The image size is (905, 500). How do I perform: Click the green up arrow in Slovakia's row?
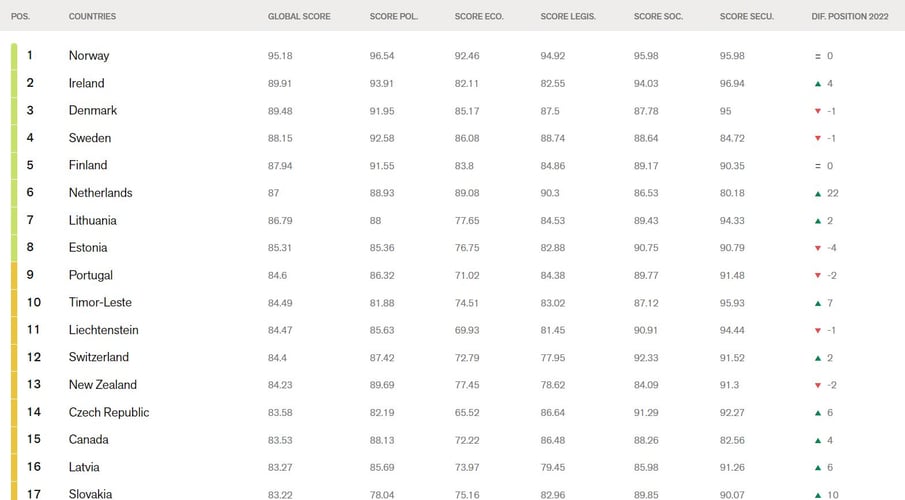pos(818,494)
